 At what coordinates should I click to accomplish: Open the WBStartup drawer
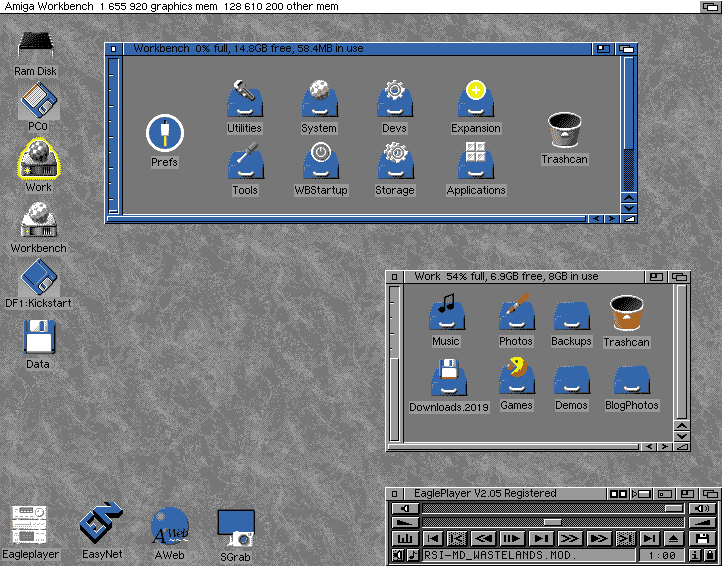tap(321, 169)
